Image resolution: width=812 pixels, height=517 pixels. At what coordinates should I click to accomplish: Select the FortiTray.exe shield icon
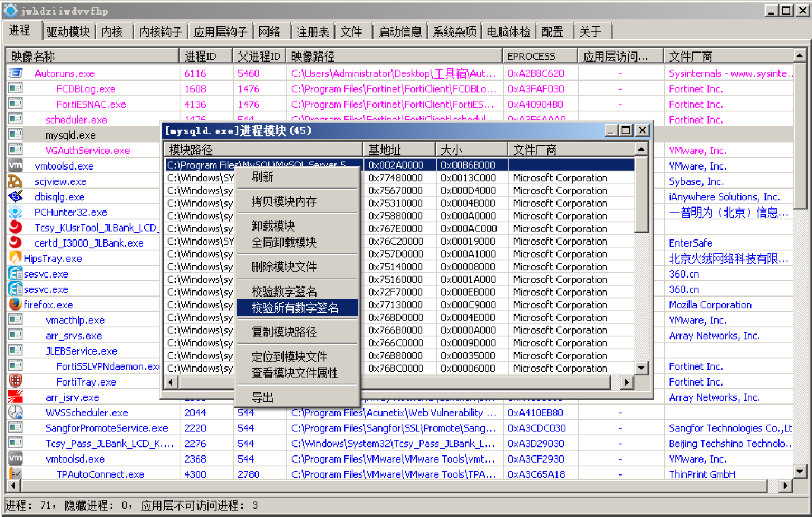[15, 382]
